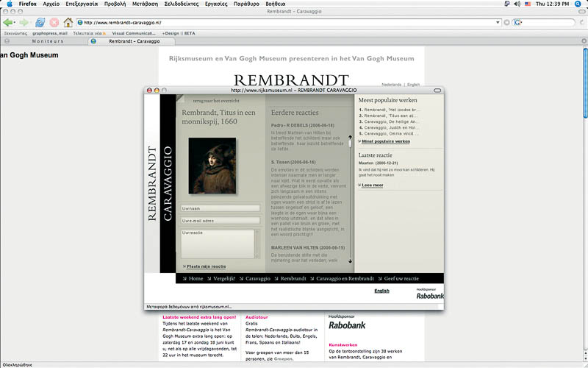The width and height of the screenshot is (588, 368).
Task: Click the pink Kunstwerken heading in the back page
Action: 343,344
